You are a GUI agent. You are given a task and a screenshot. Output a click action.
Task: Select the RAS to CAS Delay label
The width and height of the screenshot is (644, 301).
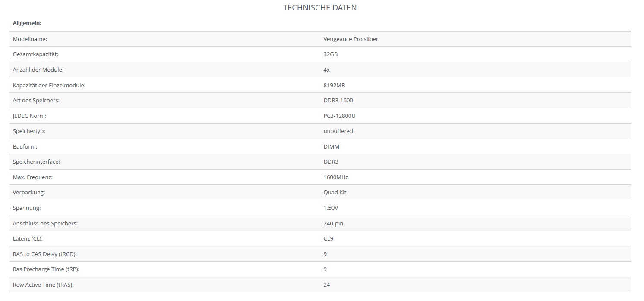pos(44,254)
